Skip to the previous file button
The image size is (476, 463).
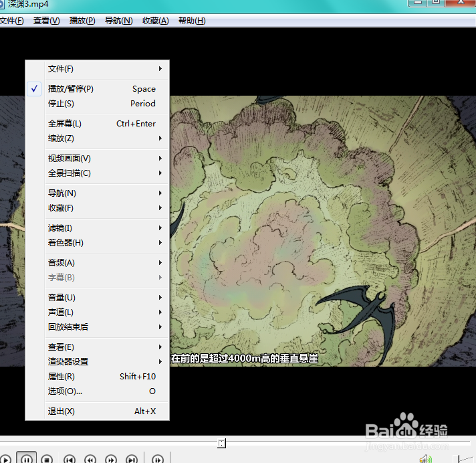click(70, 460)
